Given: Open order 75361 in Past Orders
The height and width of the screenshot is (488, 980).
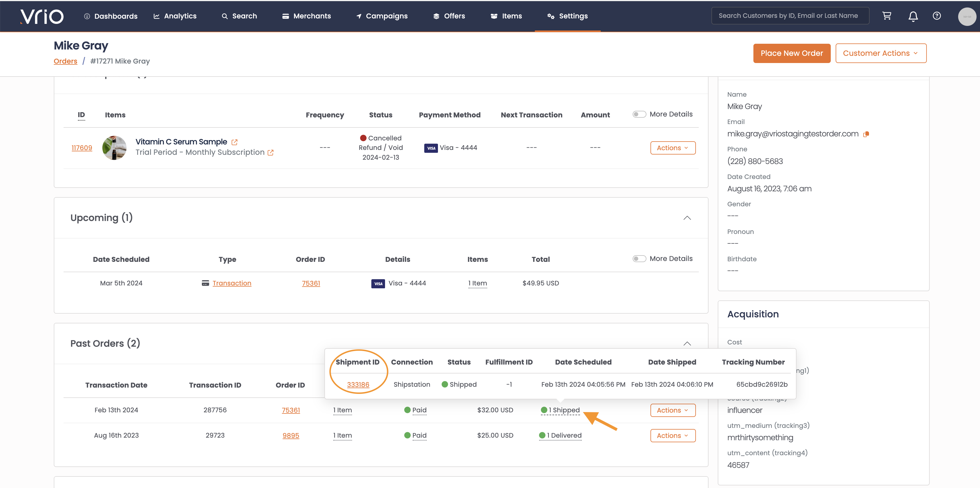Looking at the screenshot, I should (x=291, y=410).
